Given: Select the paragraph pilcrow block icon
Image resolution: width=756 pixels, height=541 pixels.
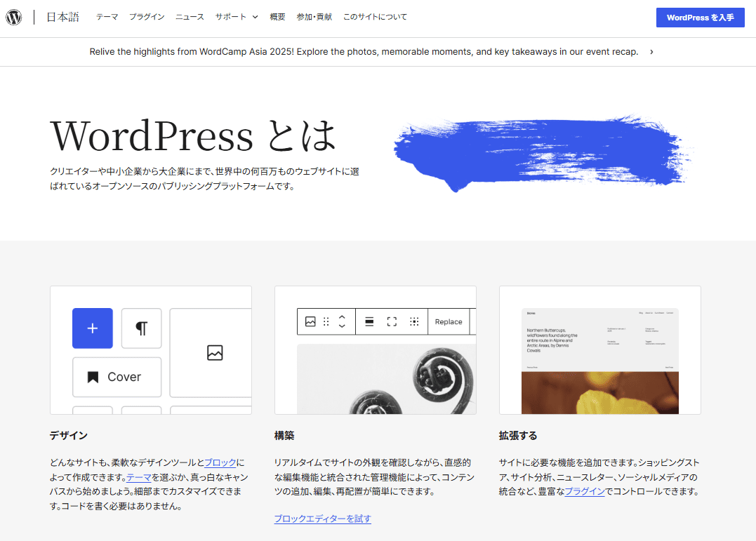Looking at the screenshot, I should 141,328.
